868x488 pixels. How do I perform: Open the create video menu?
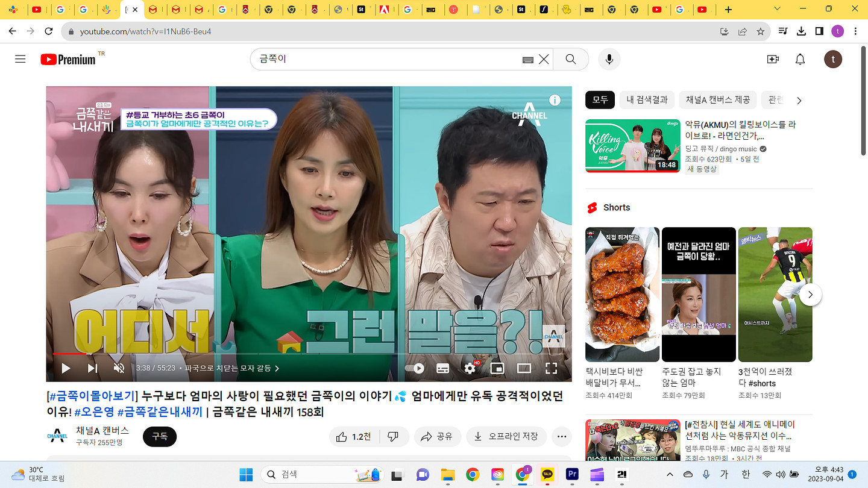[x=773, y=59]
